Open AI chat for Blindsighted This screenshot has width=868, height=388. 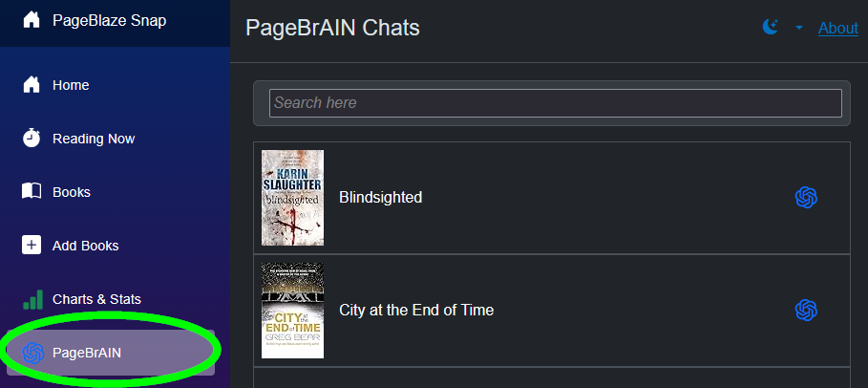pos(806,198)
